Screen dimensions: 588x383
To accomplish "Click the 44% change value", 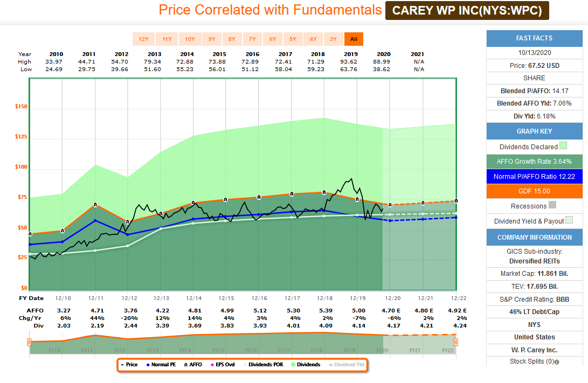I will click(97, 318).
